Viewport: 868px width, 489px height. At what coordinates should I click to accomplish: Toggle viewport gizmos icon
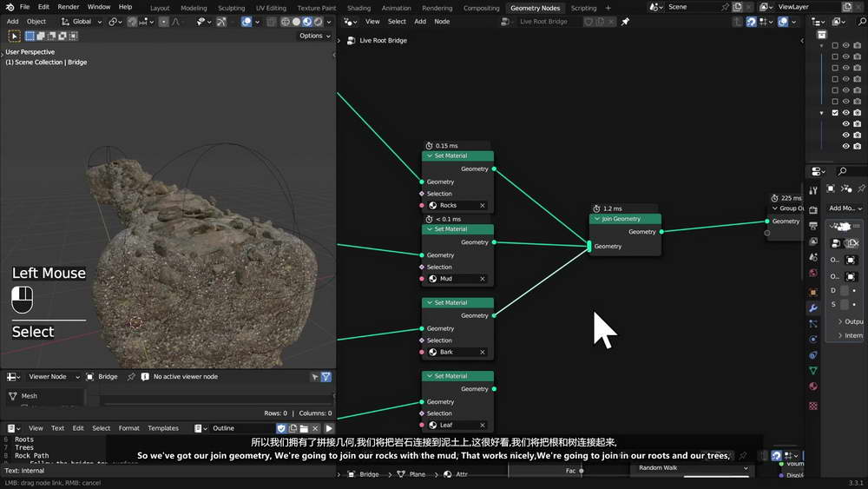click(x=221, y=22)
